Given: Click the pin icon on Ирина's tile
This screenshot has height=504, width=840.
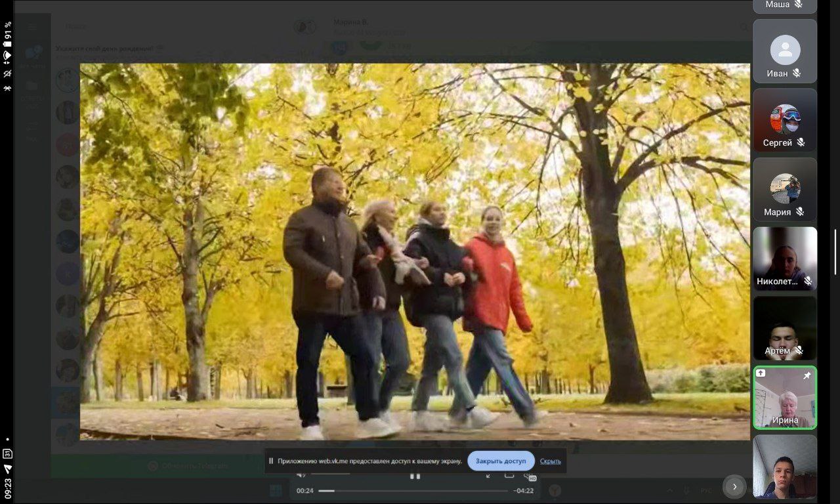Looking at the screenshot, I should pos(807,375).
